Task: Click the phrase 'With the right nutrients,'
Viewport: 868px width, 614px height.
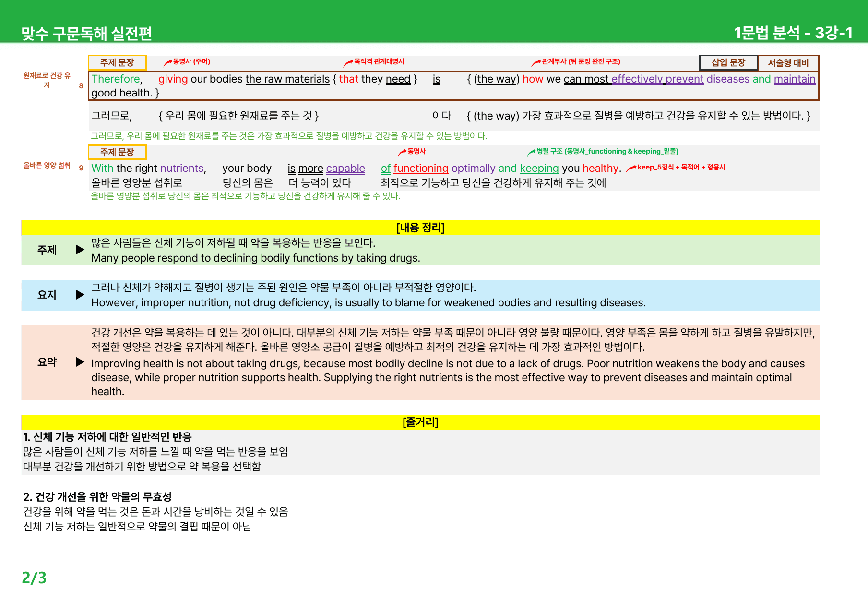Action: pos(149,168)
